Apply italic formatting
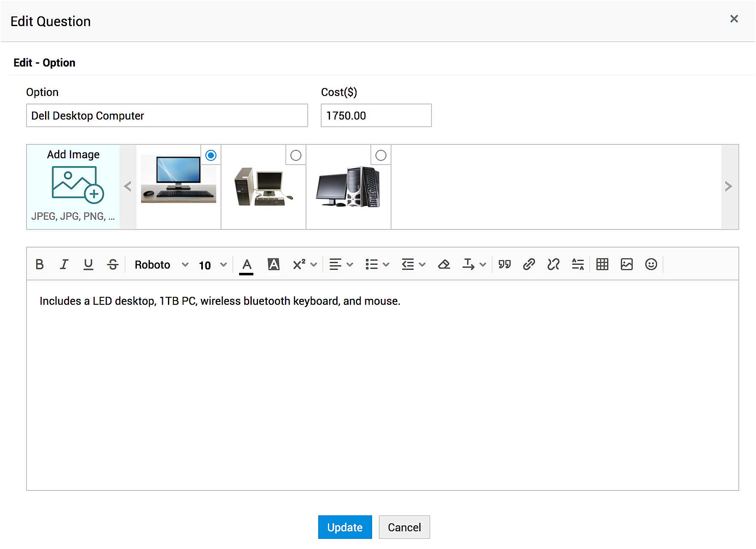 [x=64, y=264]
